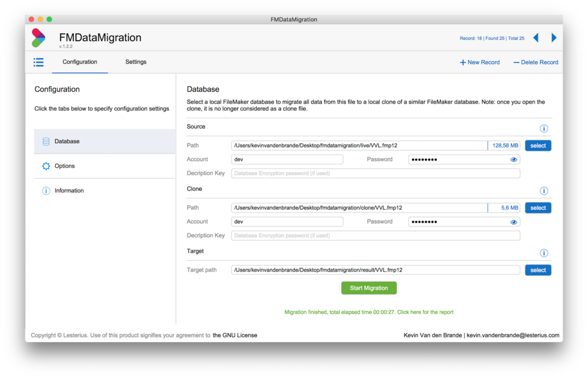The width and height of the screenshot is (588, 378).
Task: Click the Clone Path field
Action: click(359, 208)
